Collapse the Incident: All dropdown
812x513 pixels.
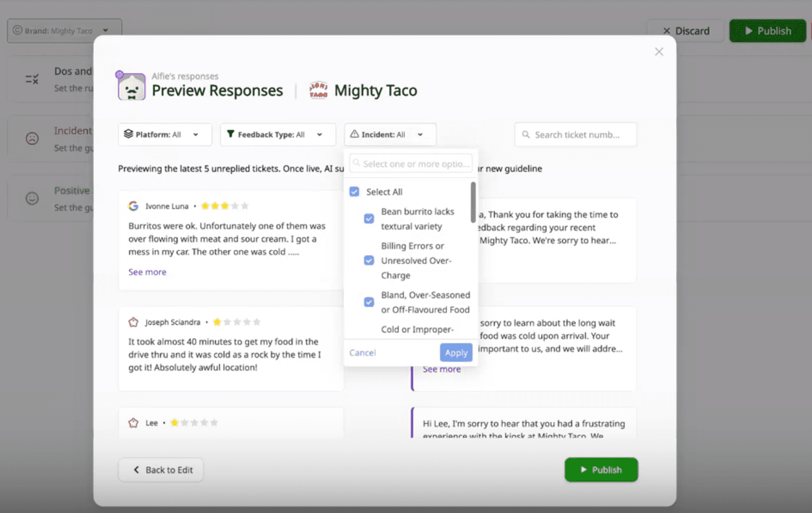[x=390, y=134]
